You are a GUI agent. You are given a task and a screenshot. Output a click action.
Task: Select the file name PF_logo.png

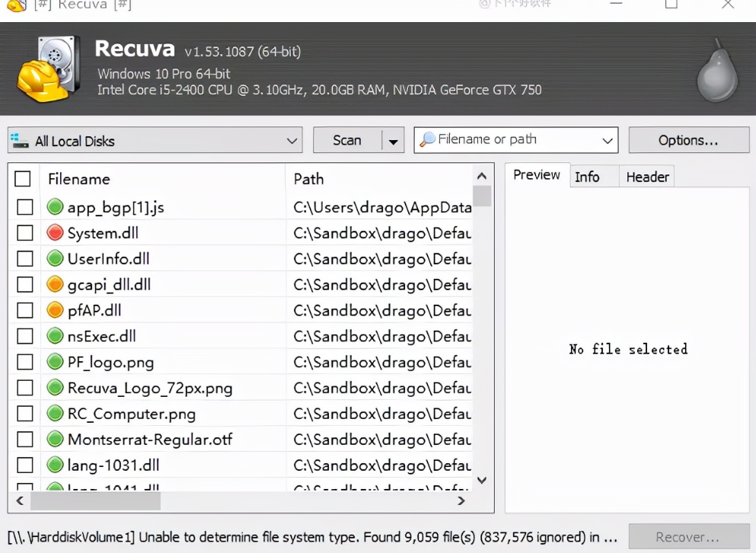pos(110,363)
